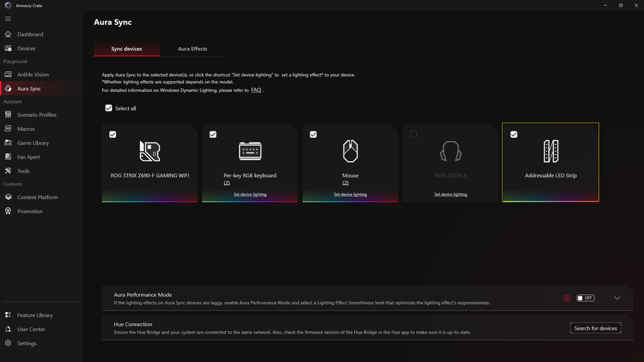The height and width of the screenshot is (362, 644).
Task: Check the ROG DELTA II checkbox
Action: click(x=414, y=134)
